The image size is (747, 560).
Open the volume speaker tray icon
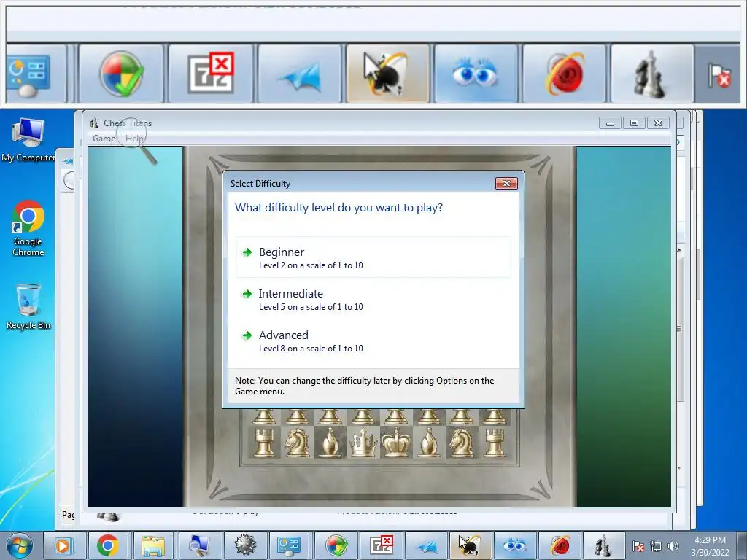pyautogui.click(x=673, y=546)
